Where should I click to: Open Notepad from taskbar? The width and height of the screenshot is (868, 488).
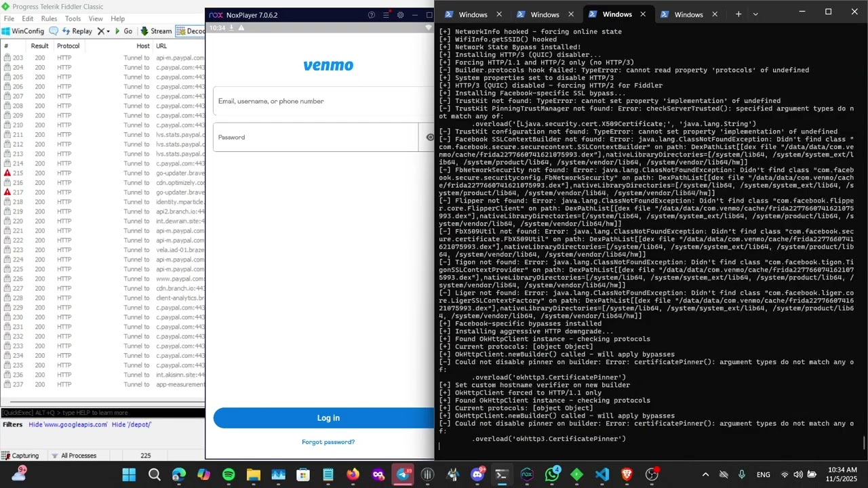328,474
